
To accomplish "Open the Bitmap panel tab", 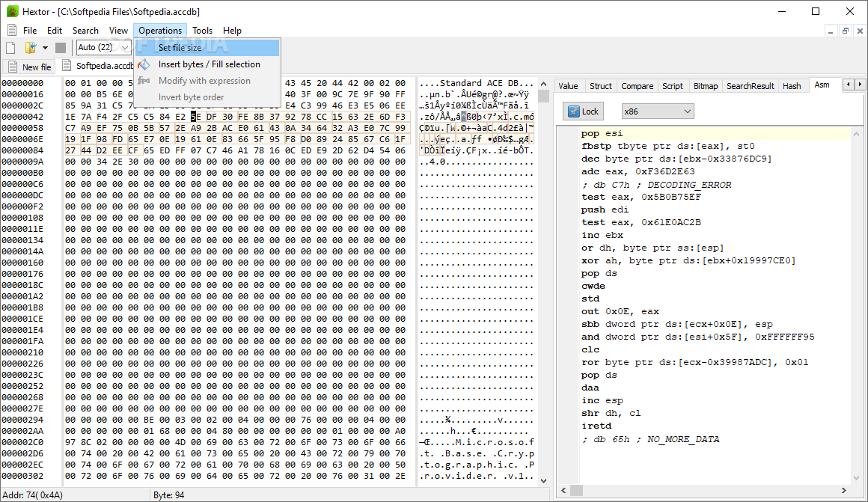I will tap(705, 86).
